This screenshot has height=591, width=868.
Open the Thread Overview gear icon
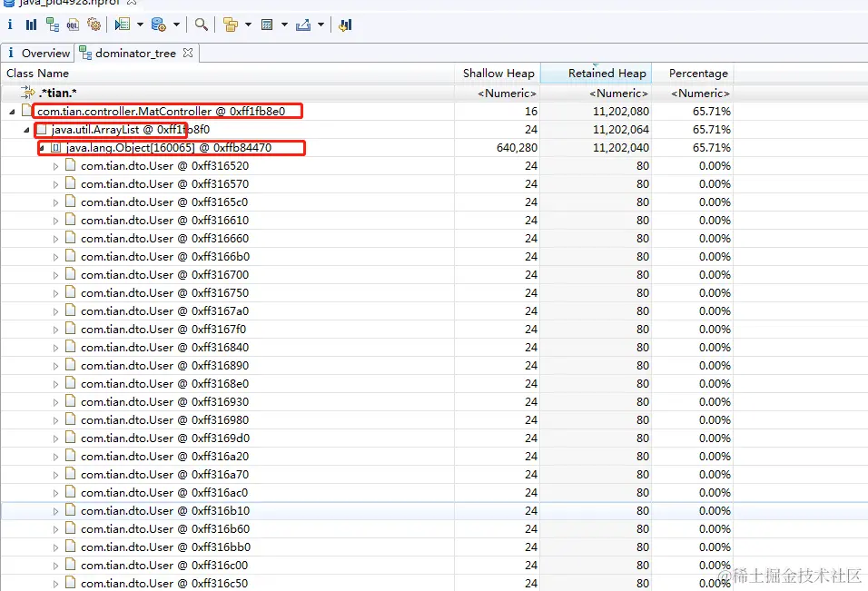click(94, 25)
